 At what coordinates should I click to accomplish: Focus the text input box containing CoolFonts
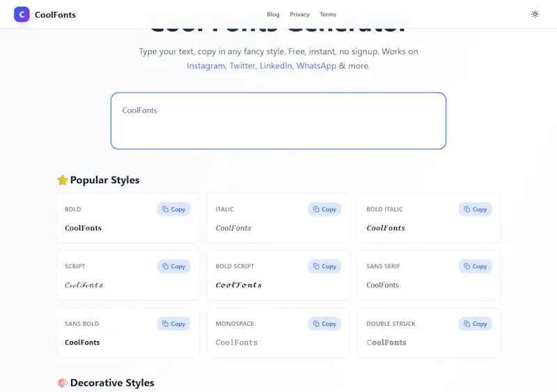(x=278, y=121)
